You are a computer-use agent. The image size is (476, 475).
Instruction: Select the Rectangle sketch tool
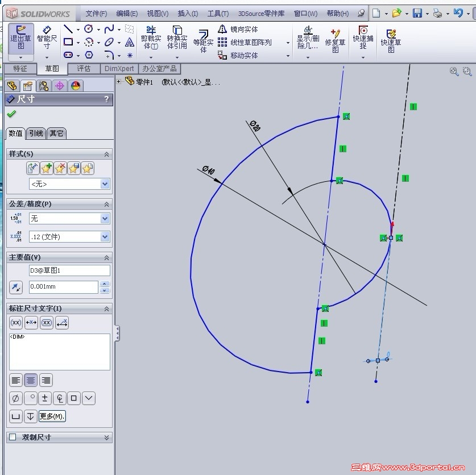click(x=68, y=42)
